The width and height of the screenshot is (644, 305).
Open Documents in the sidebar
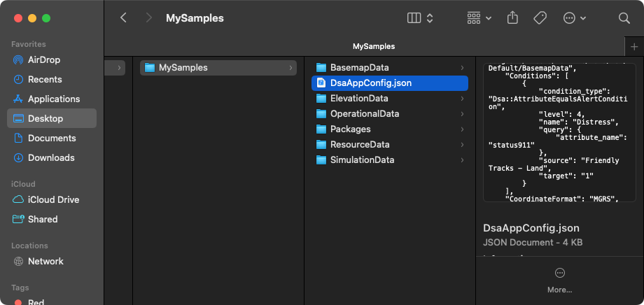(52, 138)
